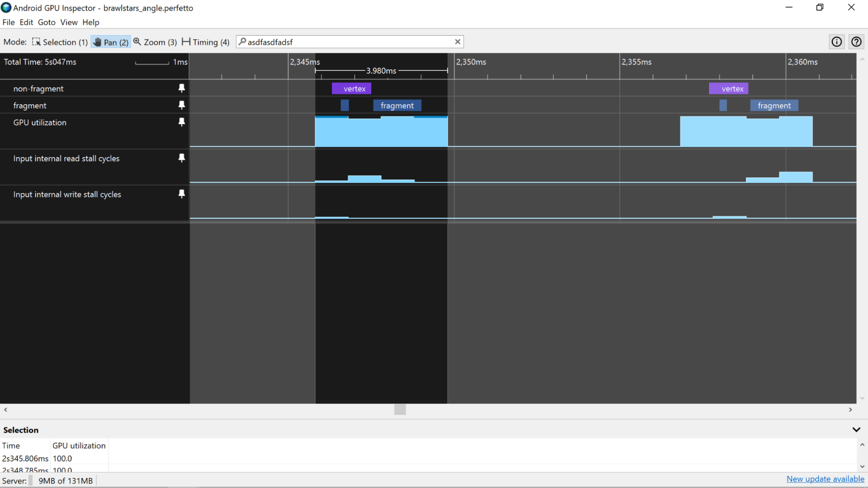Click the server memory 9MB of 131MB indicator
868x488 pixels.
(66, 481)
